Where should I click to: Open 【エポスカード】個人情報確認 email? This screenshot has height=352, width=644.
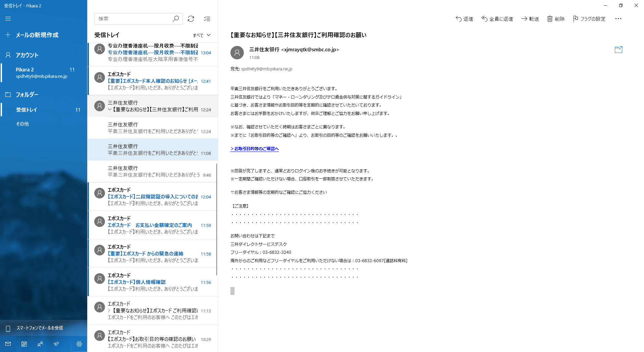153,282
